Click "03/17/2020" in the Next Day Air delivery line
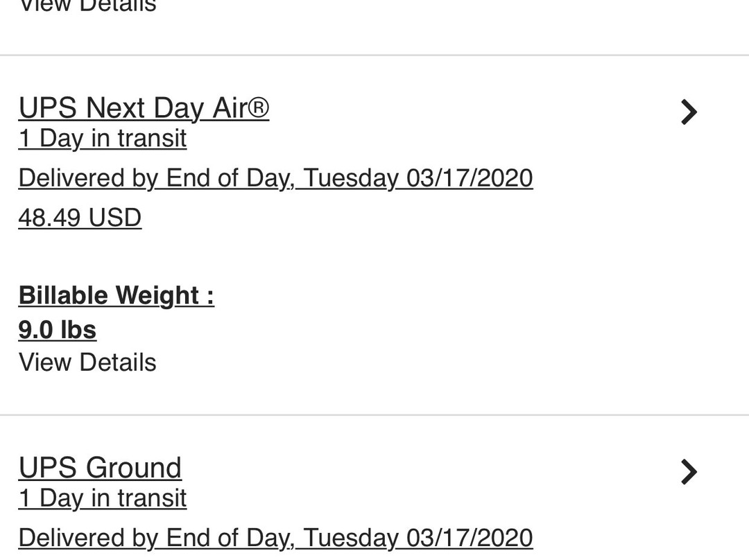The image size is (749, 560). point(470,178)
